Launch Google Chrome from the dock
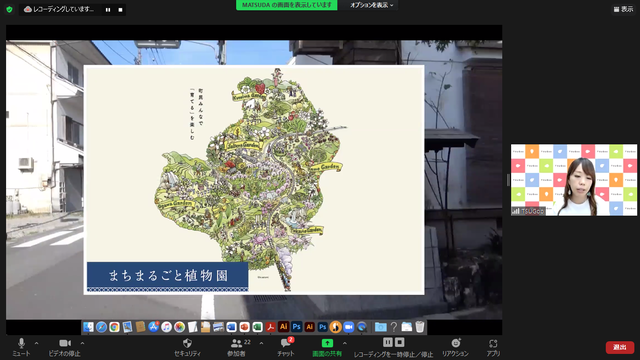This screenshot has height=360, width=640. point(114,327)
